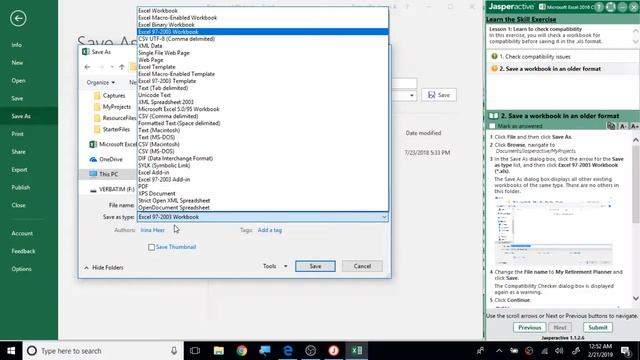Open File Explorer from the taskbar
640x360 pixels.
click(x=219, y=351)
